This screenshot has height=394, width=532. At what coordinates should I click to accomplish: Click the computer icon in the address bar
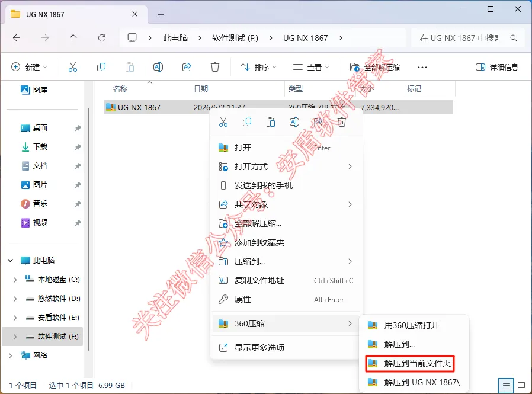[x=132, y=38]
